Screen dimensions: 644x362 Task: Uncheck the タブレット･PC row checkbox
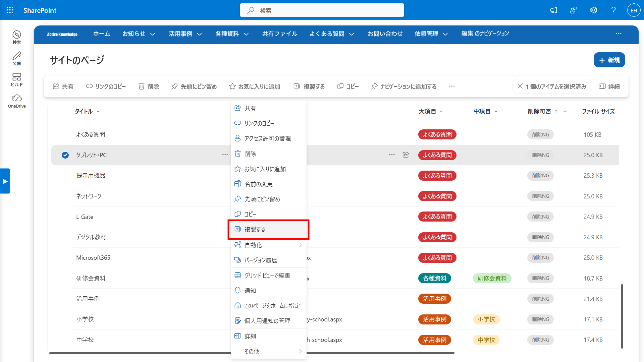click(x=65, y=155)
